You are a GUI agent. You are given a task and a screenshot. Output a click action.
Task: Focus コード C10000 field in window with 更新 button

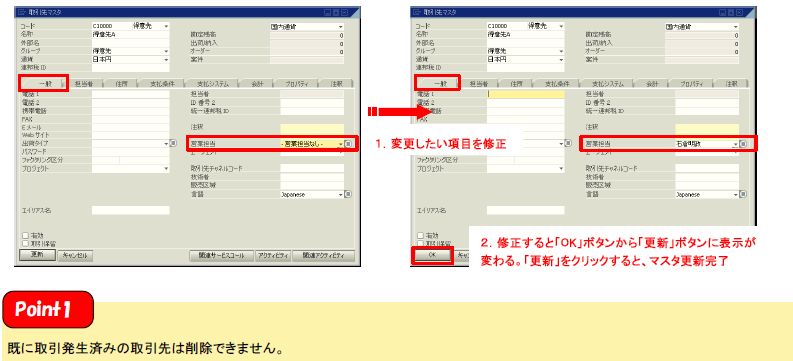point(111,26)
